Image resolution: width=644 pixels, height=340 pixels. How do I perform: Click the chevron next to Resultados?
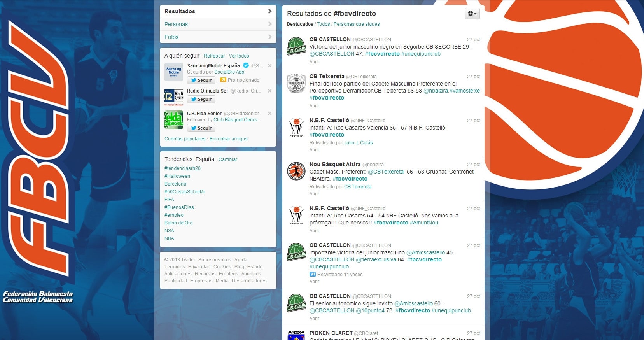[270, 11]
